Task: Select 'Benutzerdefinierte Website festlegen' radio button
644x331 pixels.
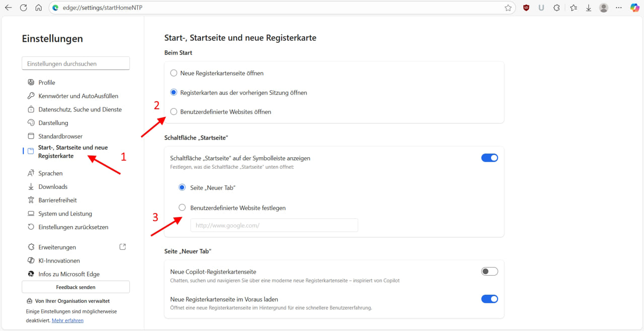Action: tap(182, 207)
